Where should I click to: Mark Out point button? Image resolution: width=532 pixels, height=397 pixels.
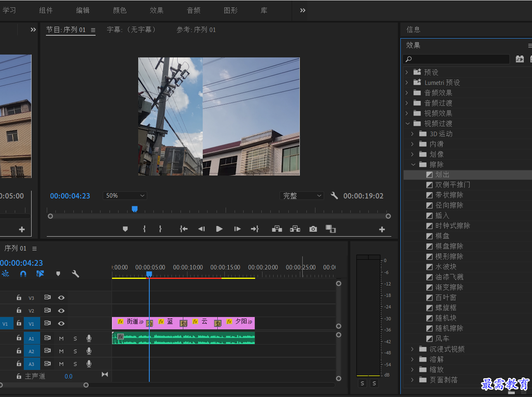click(x=160, y=229)
